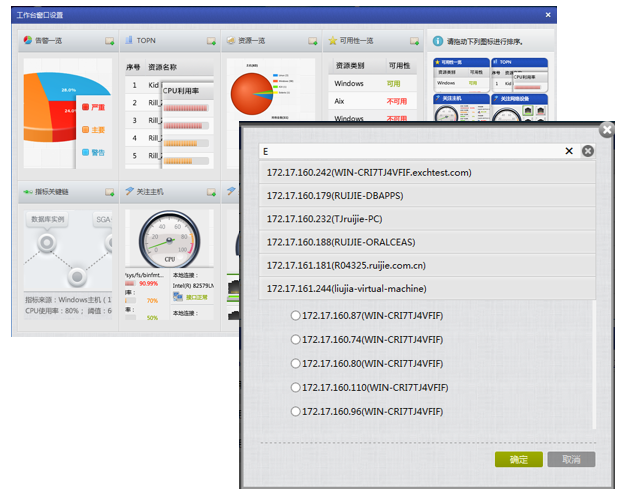Confirm selection with the 确定 button
The width and height of the screenshot is (625, 495).
pos(519,460)
